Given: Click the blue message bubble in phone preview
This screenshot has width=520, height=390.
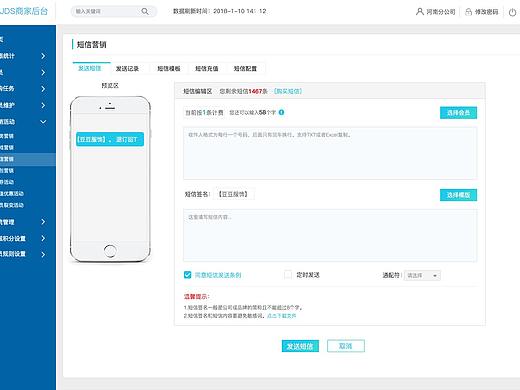Looking at the screenshot, I should [x=110, y=139].
